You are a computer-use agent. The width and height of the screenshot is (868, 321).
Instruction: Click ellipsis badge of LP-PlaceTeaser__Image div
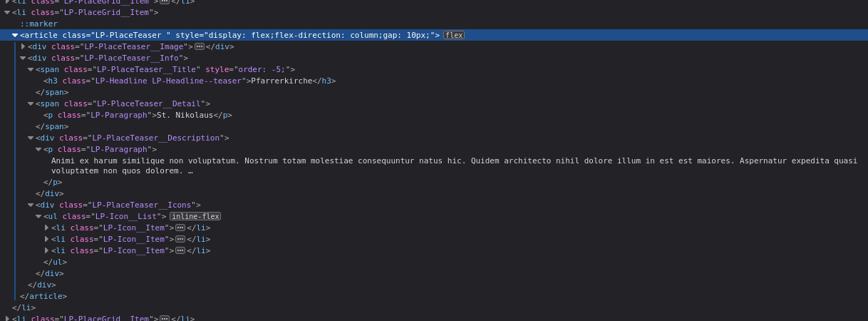click(x=200, y=46)
